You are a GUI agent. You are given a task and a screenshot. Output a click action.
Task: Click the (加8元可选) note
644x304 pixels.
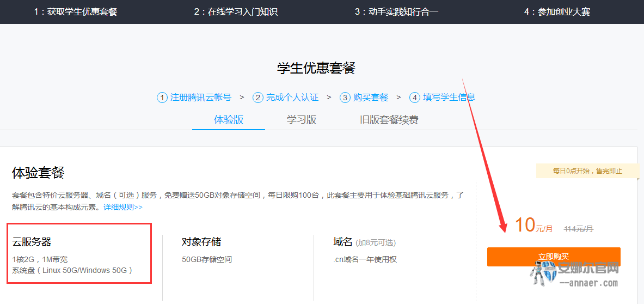(376, 243)
